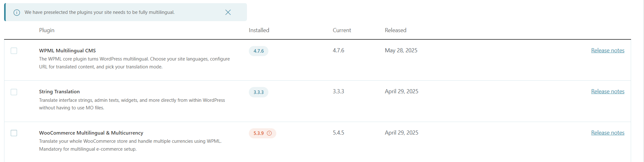Click the String Translation plugin title
Viewport: 644px width, 162px height.
59,91
